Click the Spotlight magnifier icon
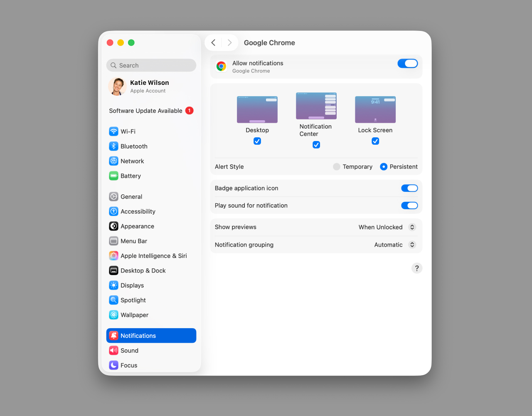The width and height of the screenshot is (532, 416). (113, 300)
